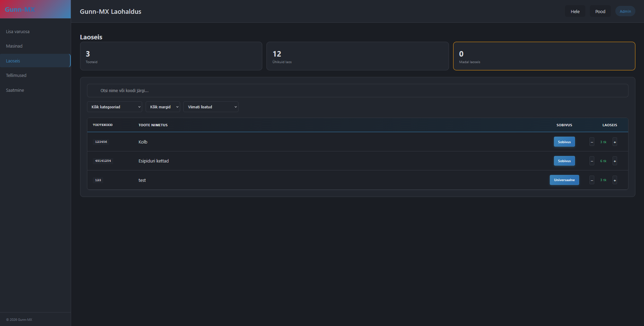The image size is (644, 326).
Task: Increase stock for Esipiduri kettad
Action: pos(615,161)
